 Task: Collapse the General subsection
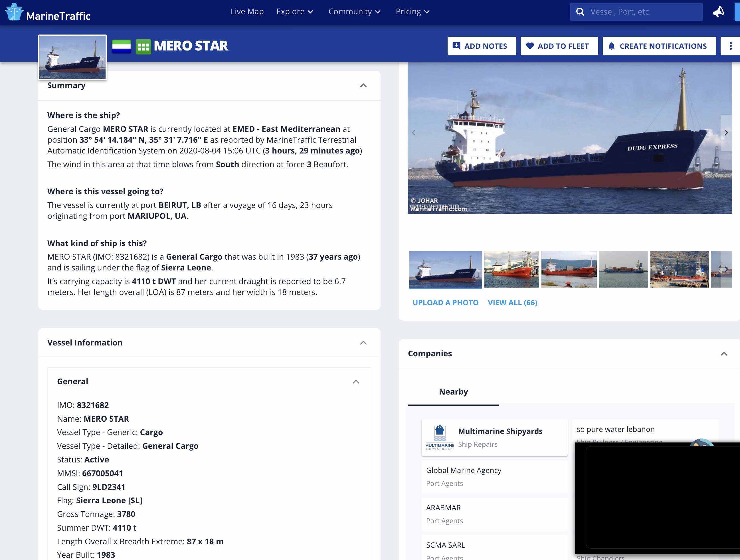[356, 382]
